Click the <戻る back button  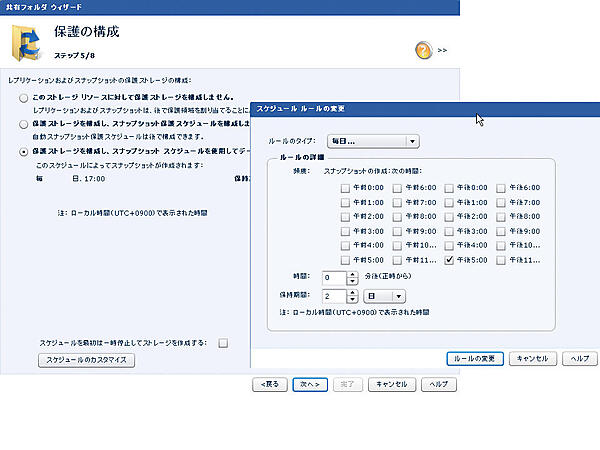270,384
